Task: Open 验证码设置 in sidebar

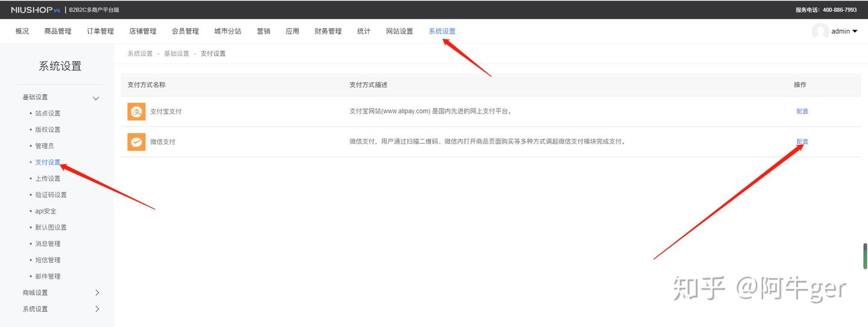Action: tap(51, 195)
